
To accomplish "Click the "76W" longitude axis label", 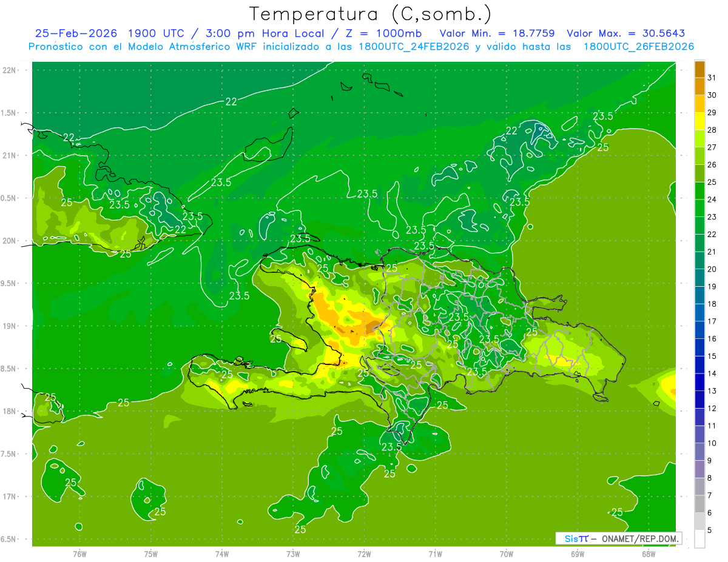I will point(79,554).
